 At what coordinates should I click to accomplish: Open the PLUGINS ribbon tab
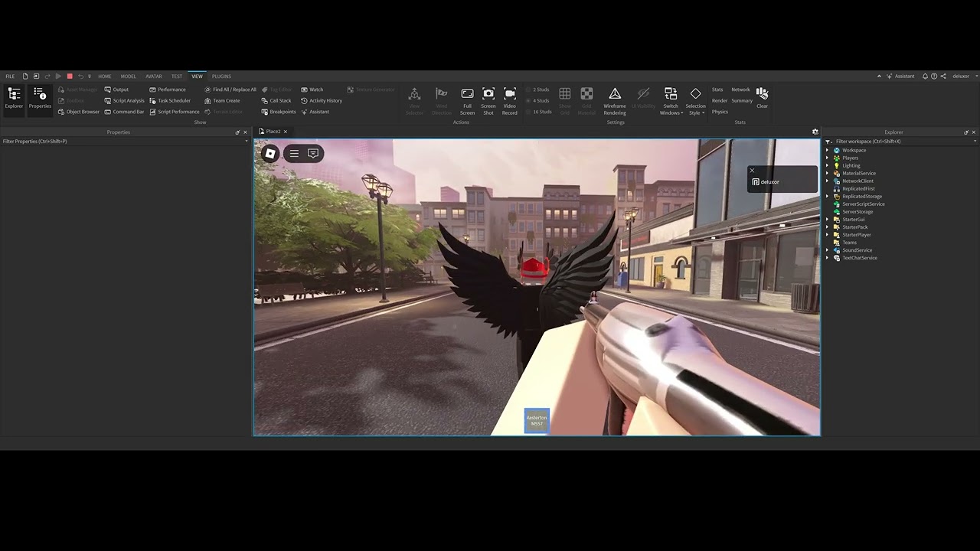click(221, 77)
